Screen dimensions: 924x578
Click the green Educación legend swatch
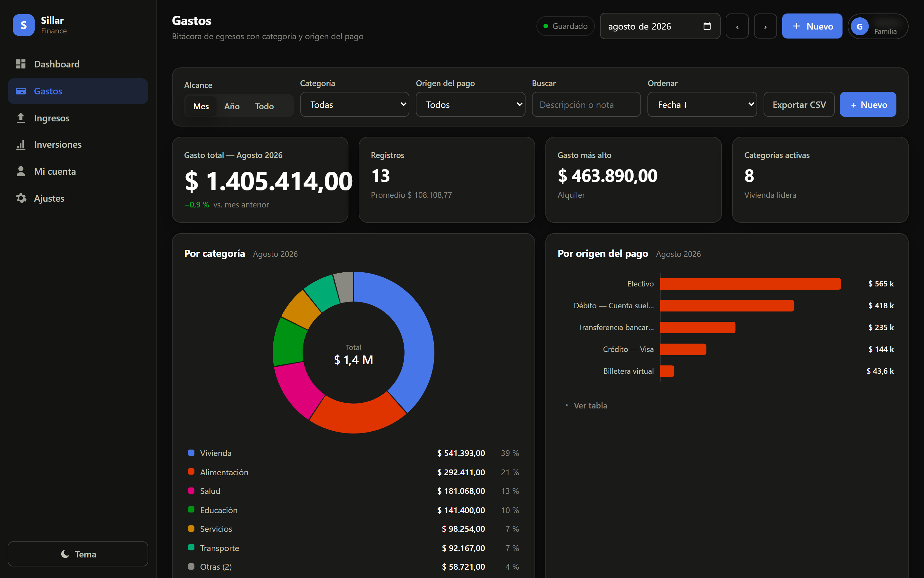point(191,510)
